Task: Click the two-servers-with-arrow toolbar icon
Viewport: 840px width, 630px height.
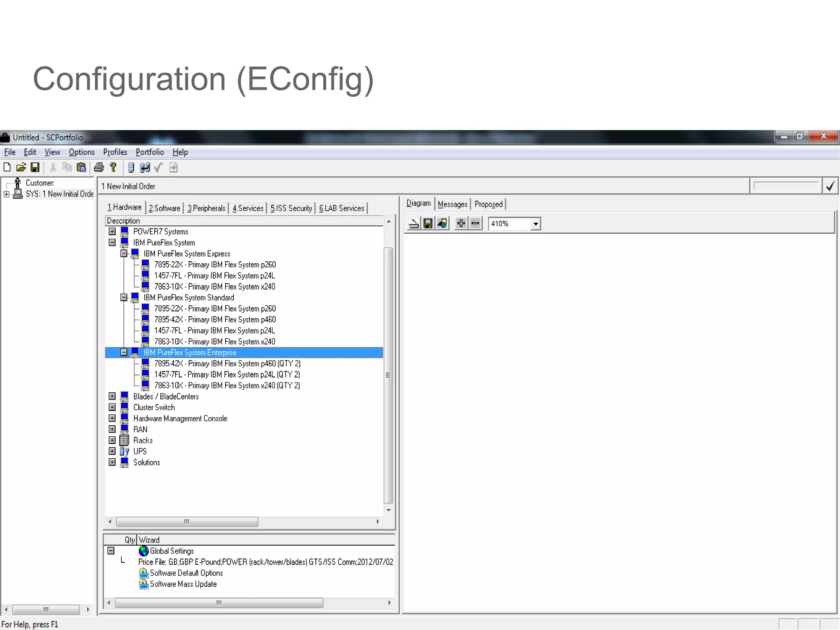Action: coord(145,167)
